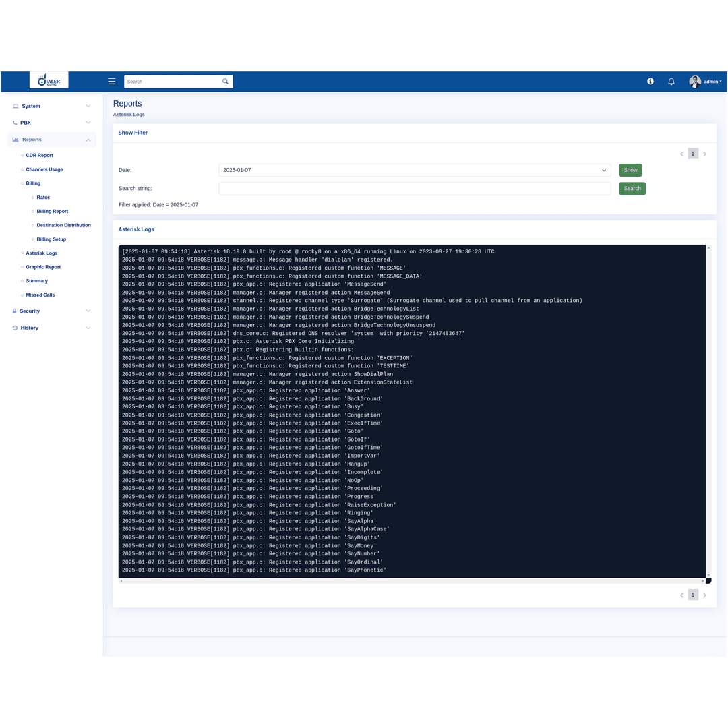
Task: Open the Date dropdown selector
Action: pyautogui.click(x=414, y=170)
